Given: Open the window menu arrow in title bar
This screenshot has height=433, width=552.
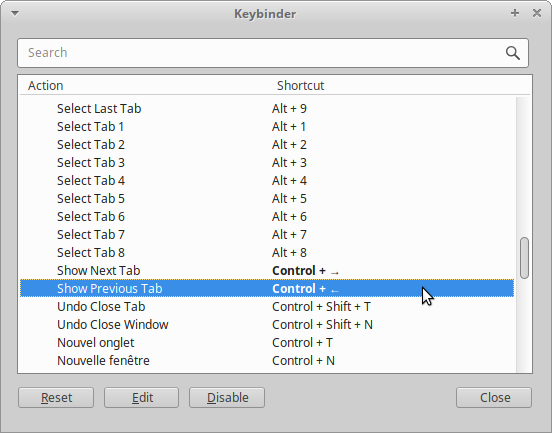Looking at the screenshot, I should click(x=15, y=14).
